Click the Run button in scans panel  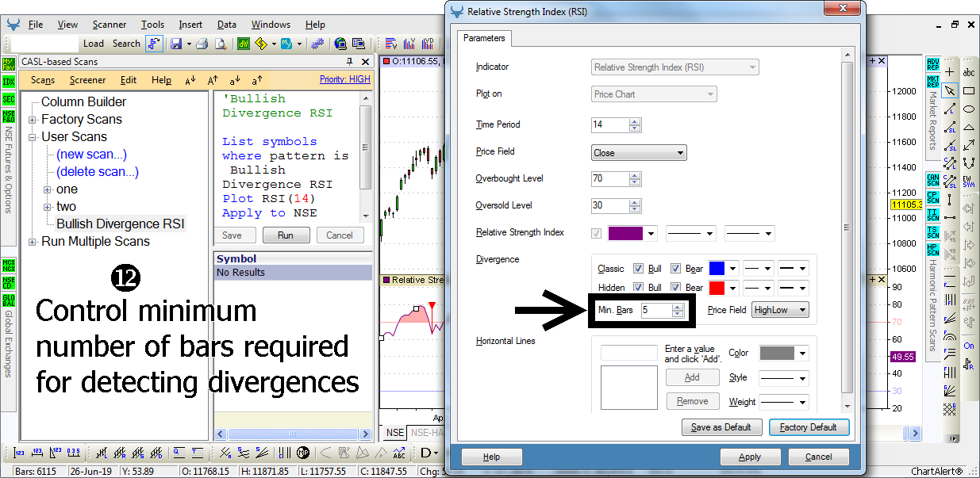[x=286, y=235]
